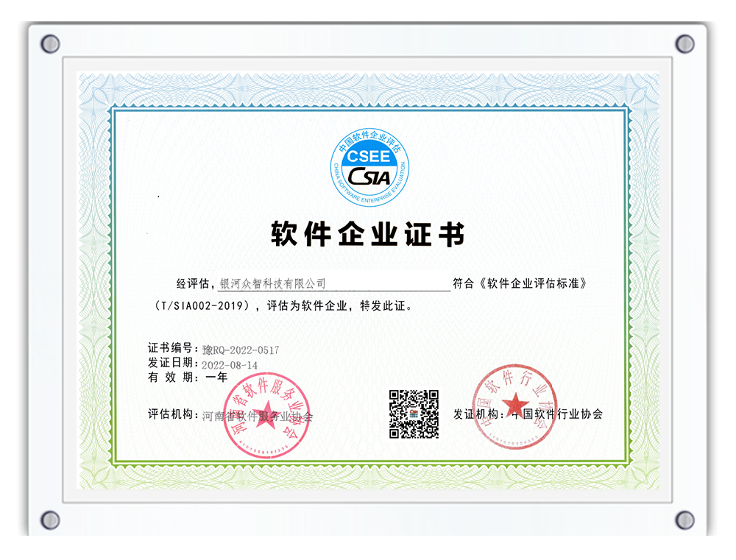Screen dimensions: 736x560
Task: Click the red China Software Industry Association seal
Action: [x=514, y=406]
